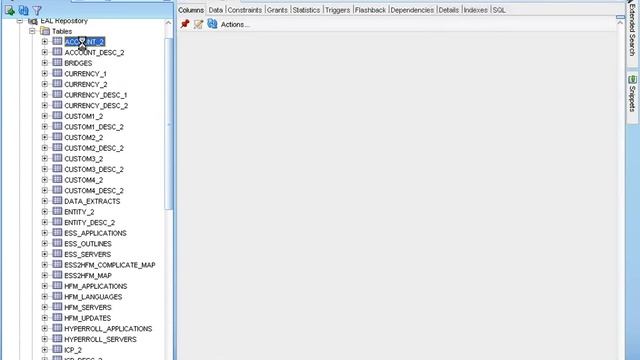This screenshot has width=640, height=360.
Task: Expand the CURRENCY_2 table node
Action: (44, 84)
